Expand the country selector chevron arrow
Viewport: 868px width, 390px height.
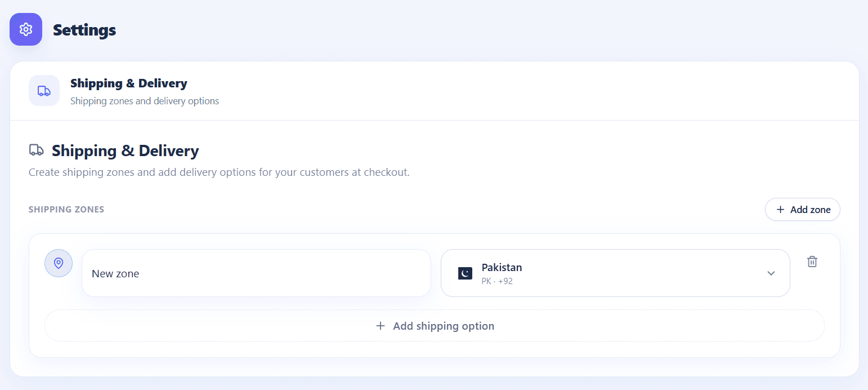click(x=771, y=273)
